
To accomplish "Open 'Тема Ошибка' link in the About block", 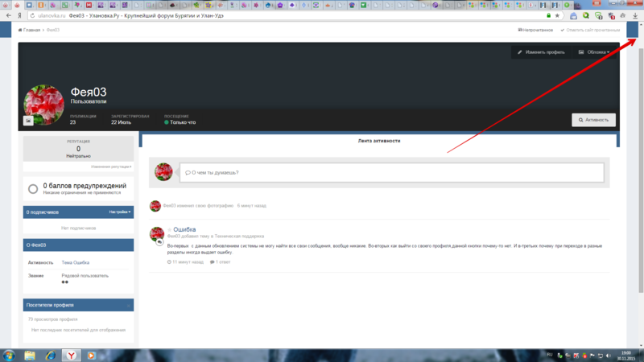I will tap(75, 263).
